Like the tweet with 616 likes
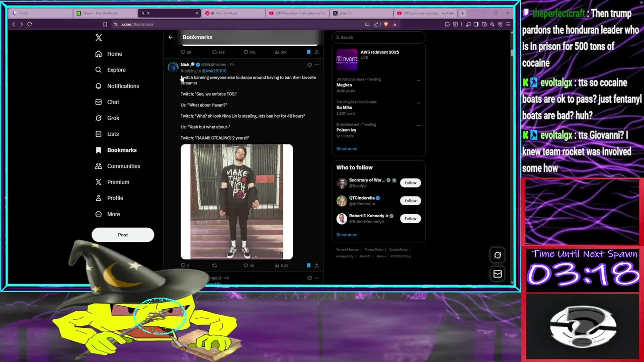This screenshot has width=644, height=362. coord(249,52)
